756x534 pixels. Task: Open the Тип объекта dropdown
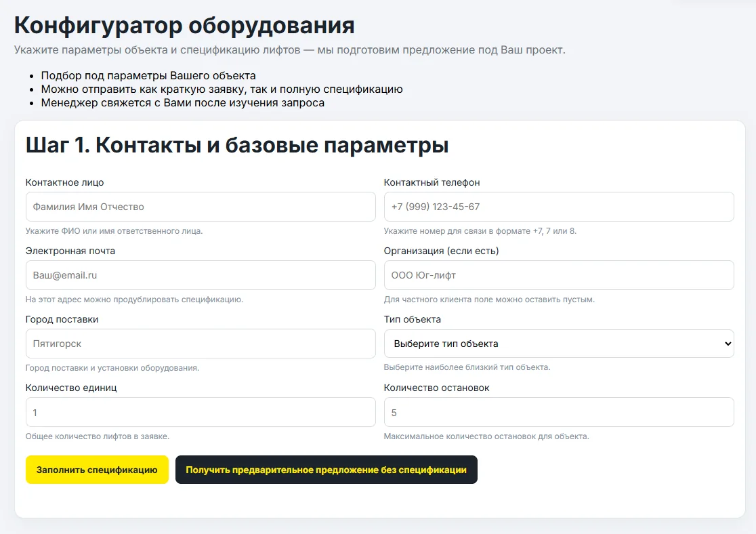559,344
